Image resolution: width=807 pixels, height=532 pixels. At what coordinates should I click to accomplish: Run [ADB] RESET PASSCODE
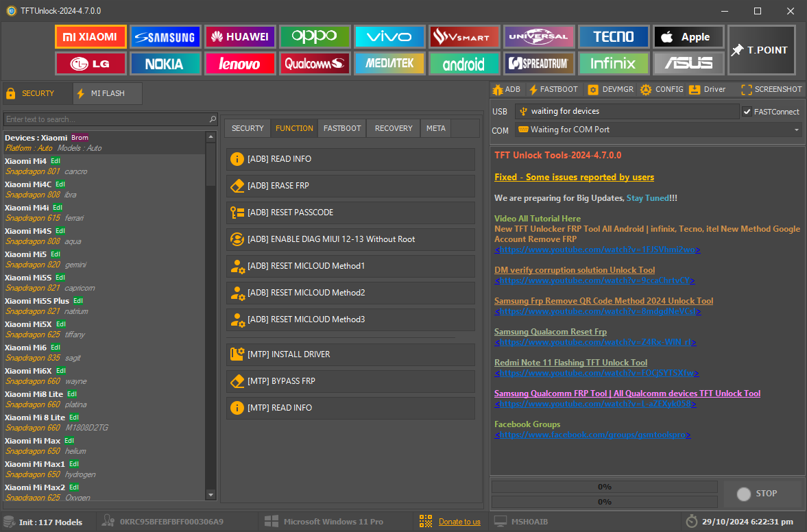tap(350, 213)
